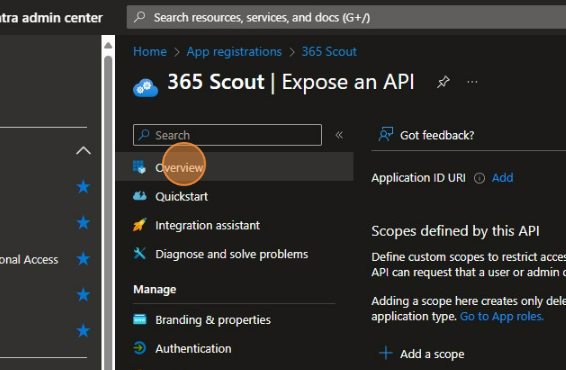Focus the resource menu Search field
Viewport: 566px width, 370px height.
[227, 135]
